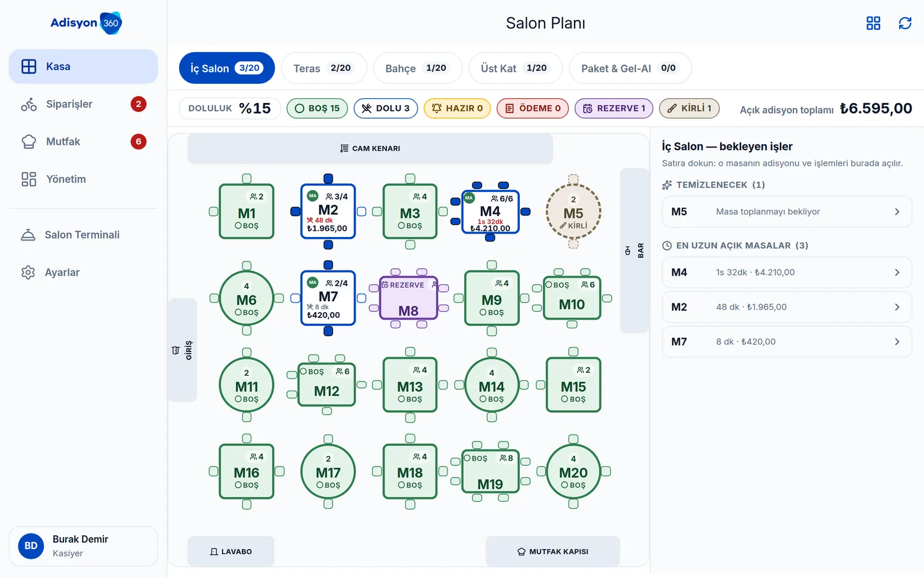Select dirty table M5
This screenshot has height=578, width=924.
[x=573, y=212]
